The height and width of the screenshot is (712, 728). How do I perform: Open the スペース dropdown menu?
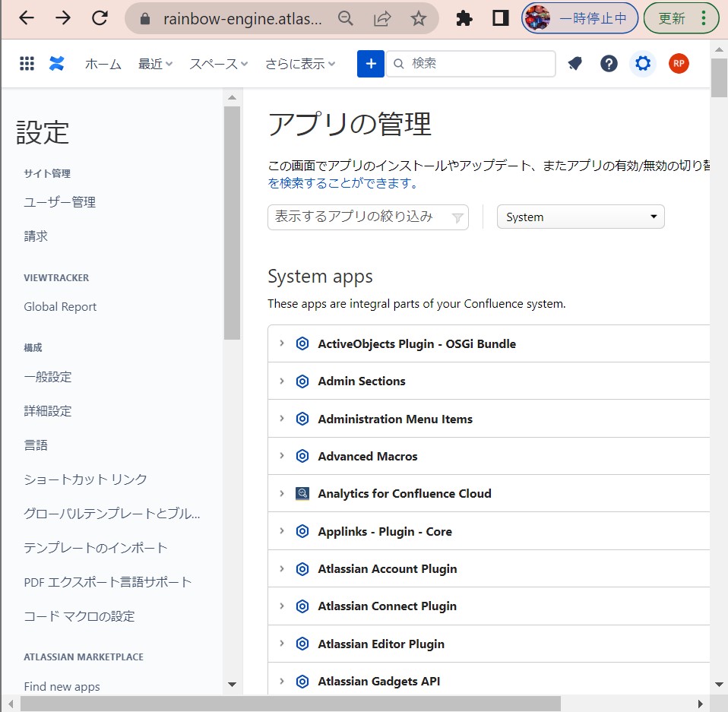218,64
